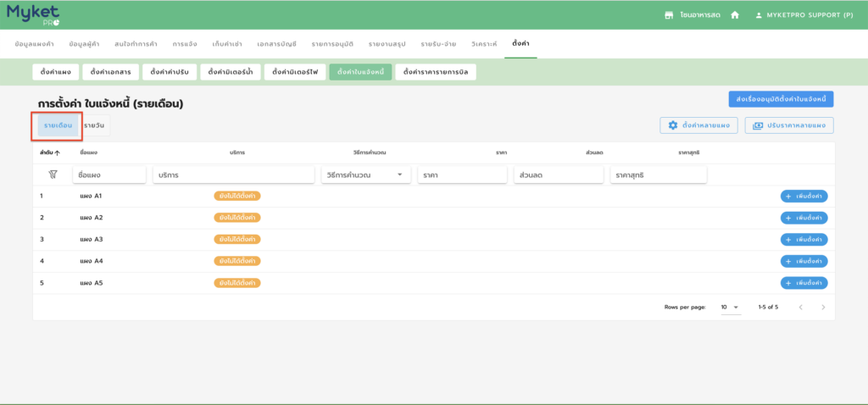
Task: Click the ราคาสุทธิ column header
Action: (x=689, y=153)
